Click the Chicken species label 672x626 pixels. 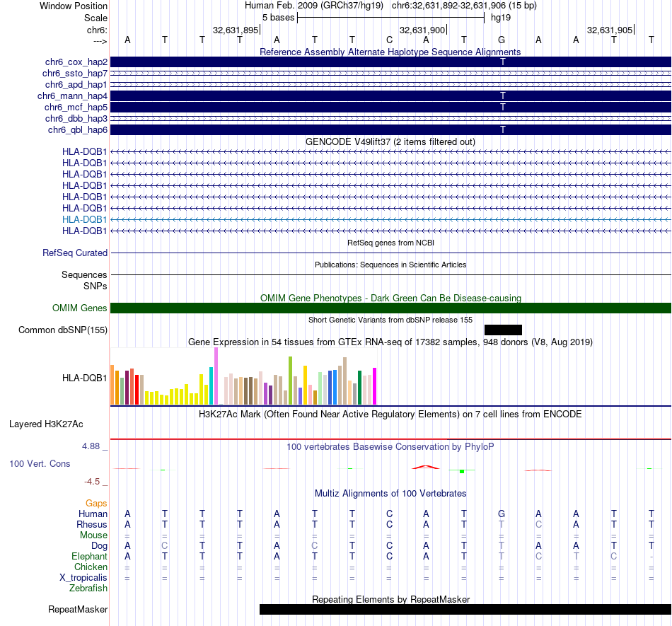tap(91, 567)
